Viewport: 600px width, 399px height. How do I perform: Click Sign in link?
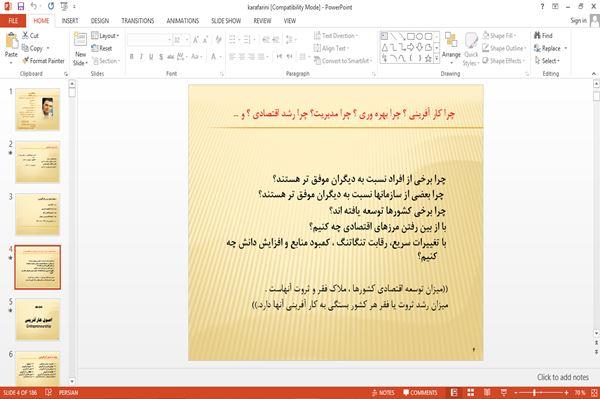tap(578, 21)
